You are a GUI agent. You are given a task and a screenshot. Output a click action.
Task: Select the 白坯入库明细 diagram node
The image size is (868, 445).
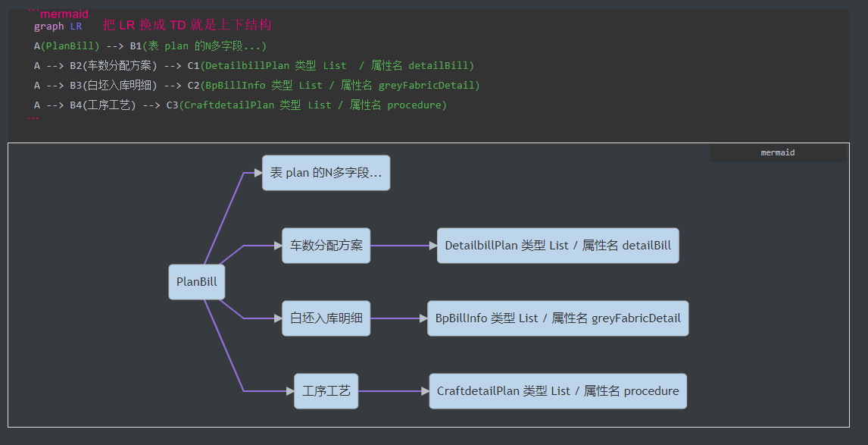click(x=326, y=318)
